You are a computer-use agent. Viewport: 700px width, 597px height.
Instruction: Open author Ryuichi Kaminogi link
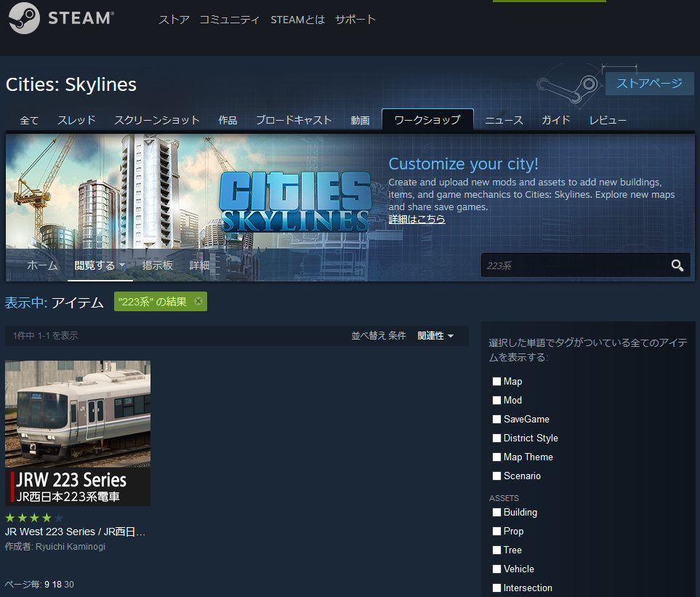pos(71,547)
